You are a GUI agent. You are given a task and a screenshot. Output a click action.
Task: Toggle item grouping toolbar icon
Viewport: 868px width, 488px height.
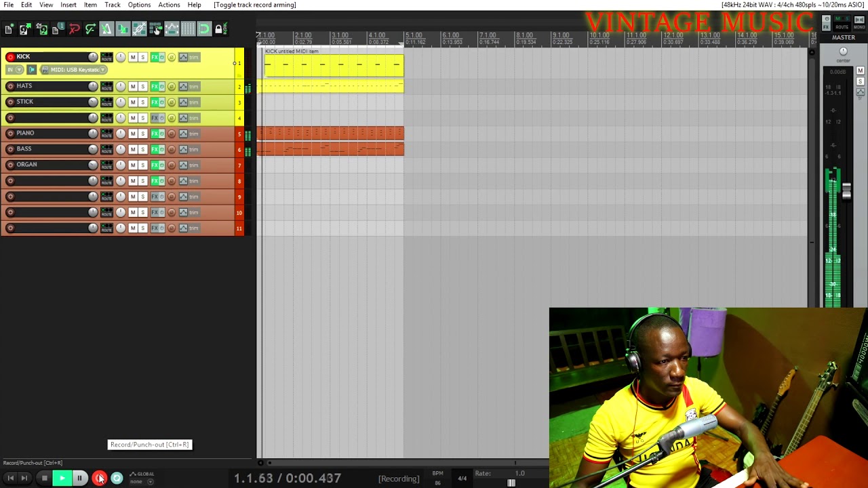pos(139,29)
